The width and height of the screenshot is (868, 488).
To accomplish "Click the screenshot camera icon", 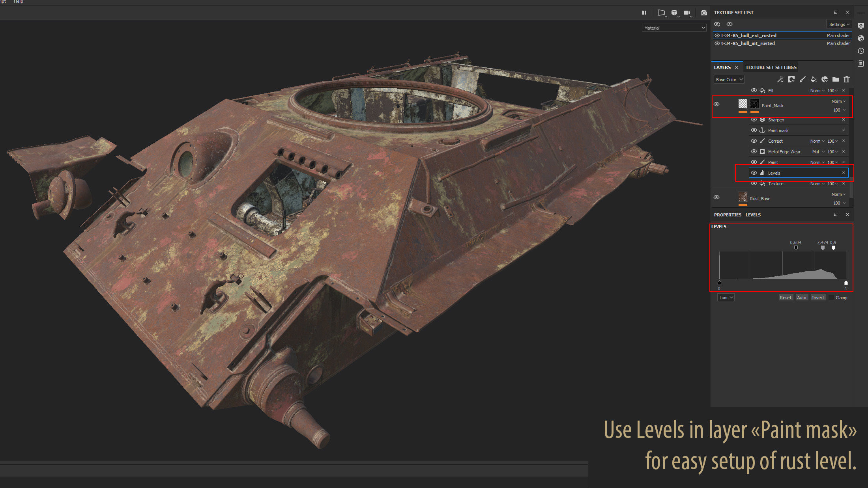I will tap(703, 13).
